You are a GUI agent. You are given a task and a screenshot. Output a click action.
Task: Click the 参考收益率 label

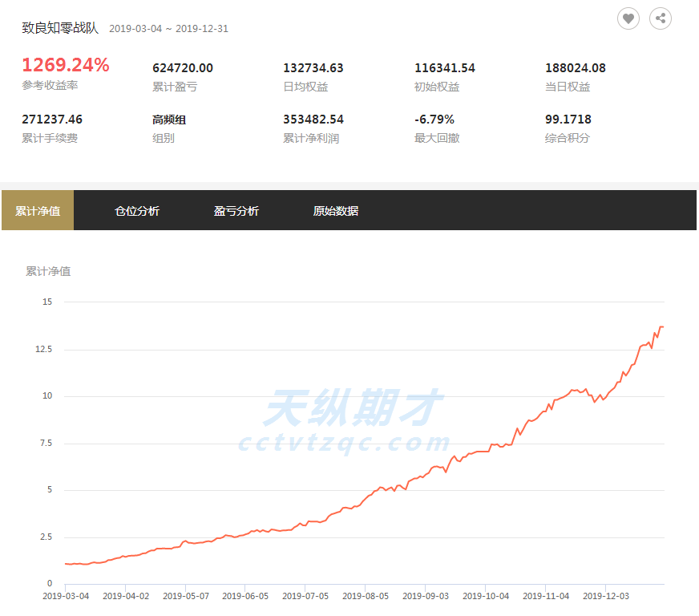click(x=50, y=85)
